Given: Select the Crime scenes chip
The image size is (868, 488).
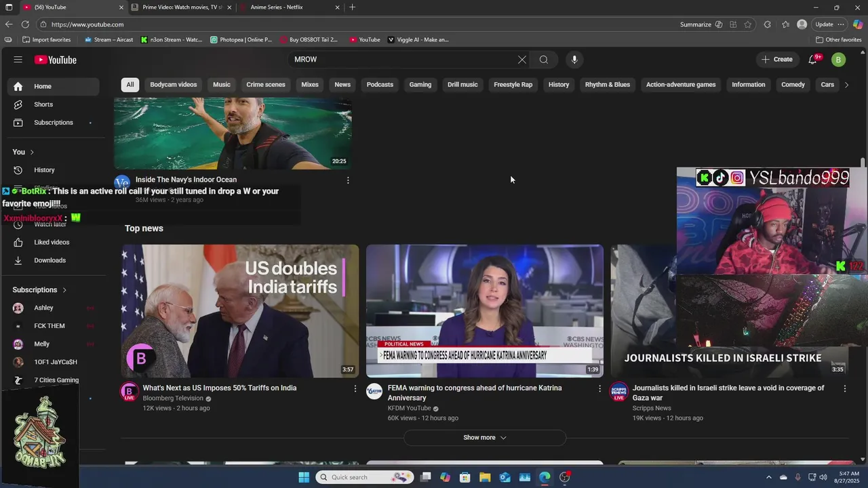Looking at the screenshot, I should tap(266, 85).
